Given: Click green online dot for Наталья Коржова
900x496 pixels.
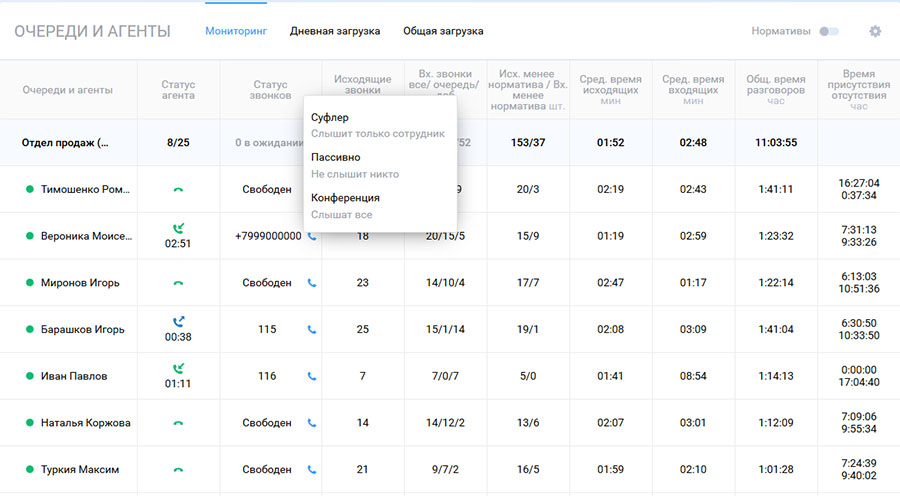Looking at the screenshot, I should click(30, 423).
